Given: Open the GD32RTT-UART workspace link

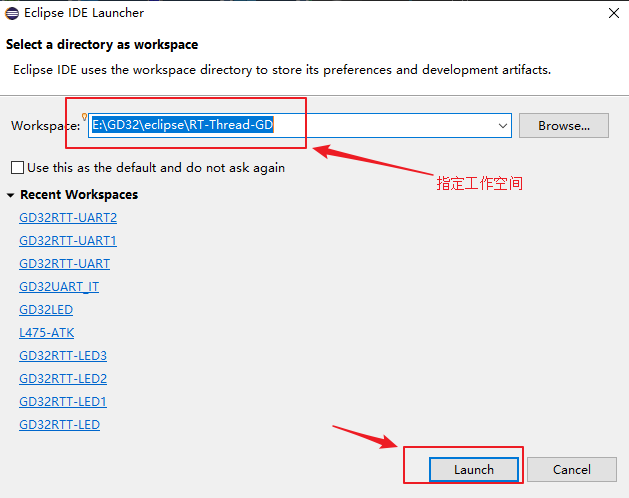Looking at the screenshot, I should (64, 264).
